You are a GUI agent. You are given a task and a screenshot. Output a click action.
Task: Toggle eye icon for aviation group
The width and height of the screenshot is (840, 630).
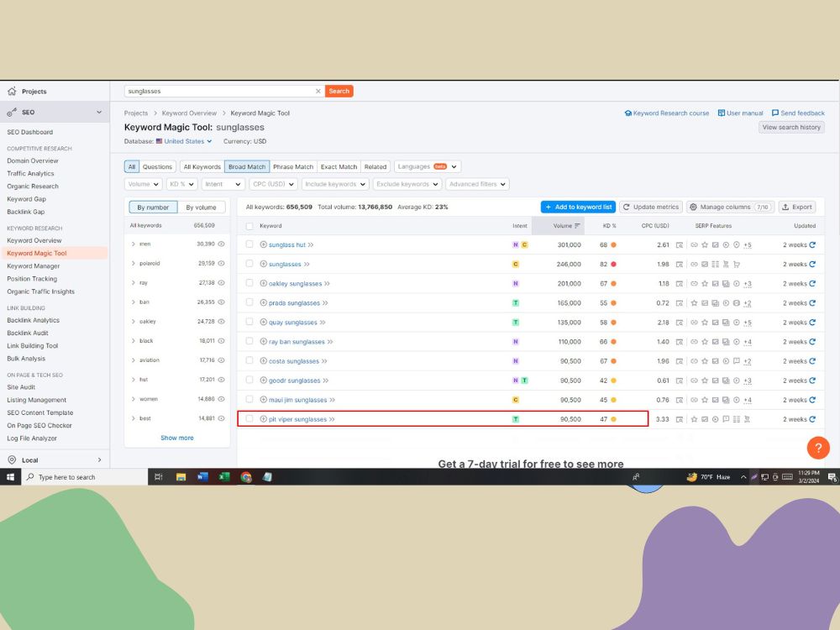click(x=221, y=360)
